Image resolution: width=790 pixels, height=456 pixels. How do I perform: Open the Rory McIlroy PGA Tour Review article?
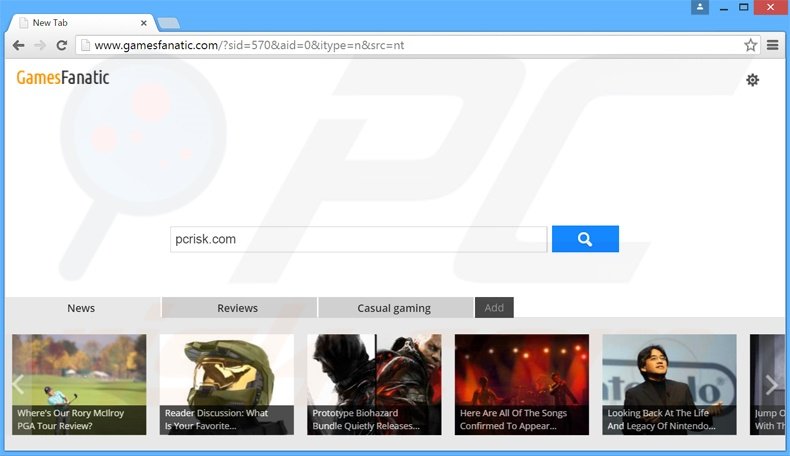coord(79,384)
